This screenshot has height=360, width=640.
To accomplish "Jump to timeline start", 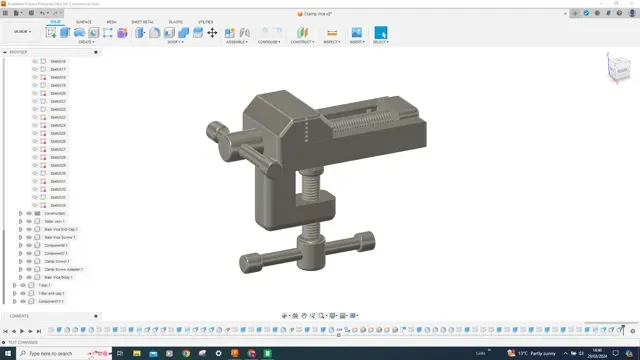I will pyautogui.click(x=5, y=331).
